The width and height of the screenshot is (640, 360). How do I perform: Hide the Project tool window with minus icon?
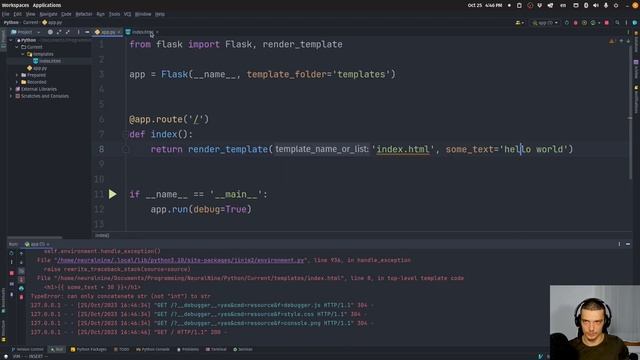(87, 32)
